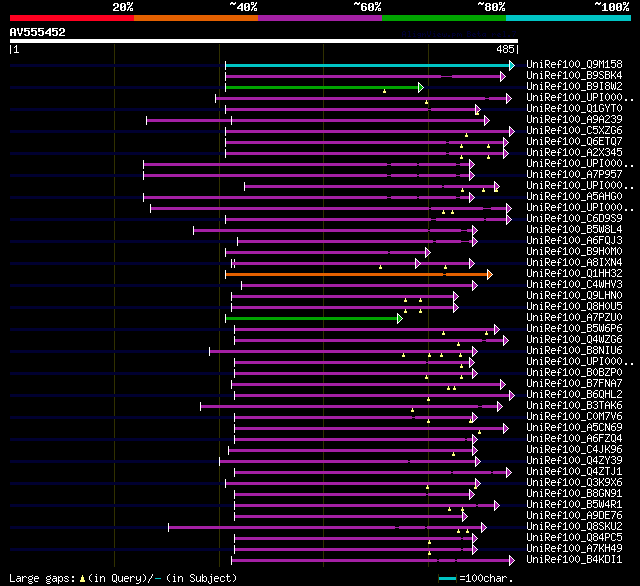The image size is (640, 586).
Task: Open the UniRef100_A9A239 hit label
Action: click(x=574, y=120)
